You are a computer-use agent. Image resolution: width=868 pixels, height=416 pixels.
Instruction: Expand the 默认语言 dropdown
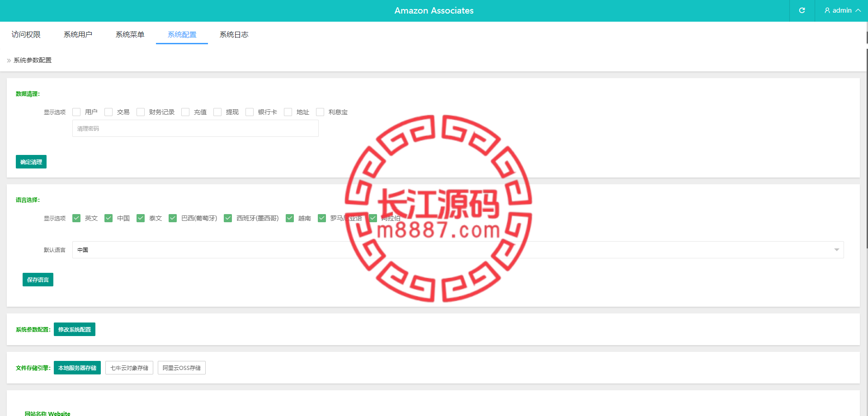click(458, 250)
